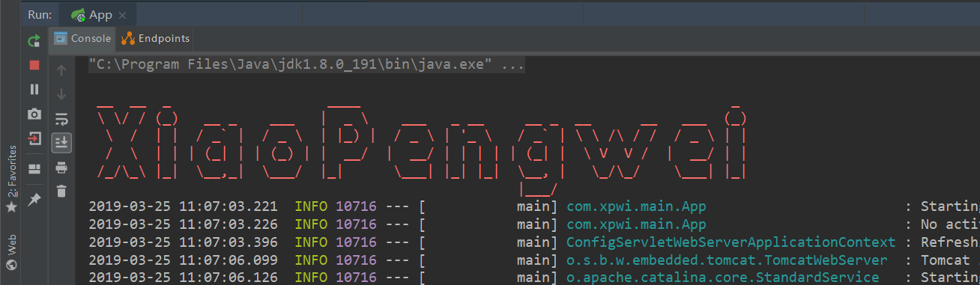This screenshot has width=980, height=285.
Task: Jump down the stack trace with down arrow
Action: point(61,94)
